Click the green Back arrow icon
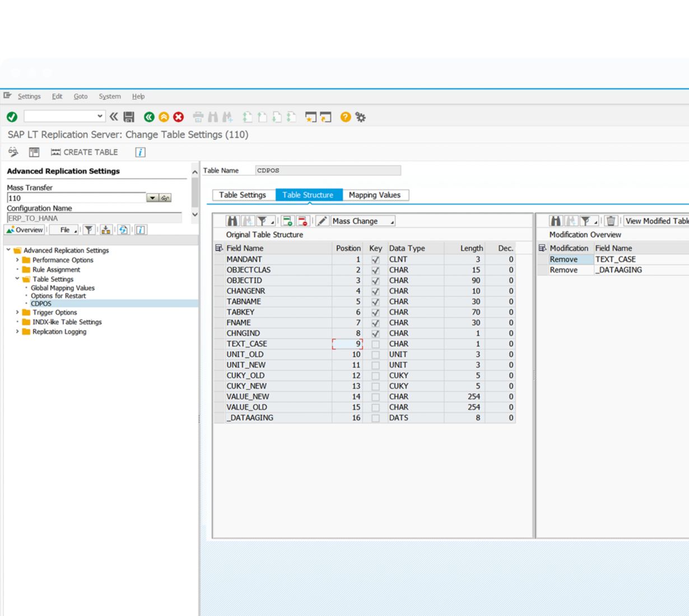Screen dimensions: 689x616 click(149, 117)
